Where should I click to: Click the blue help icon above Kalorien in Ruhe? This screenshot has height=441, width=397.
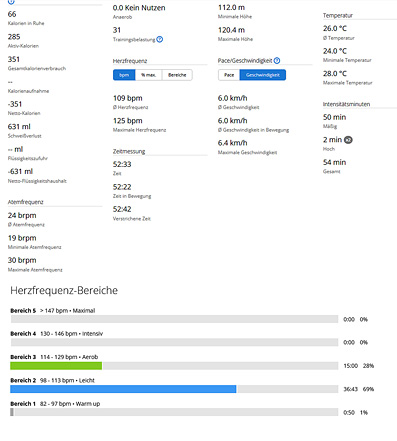click(11, 2)
